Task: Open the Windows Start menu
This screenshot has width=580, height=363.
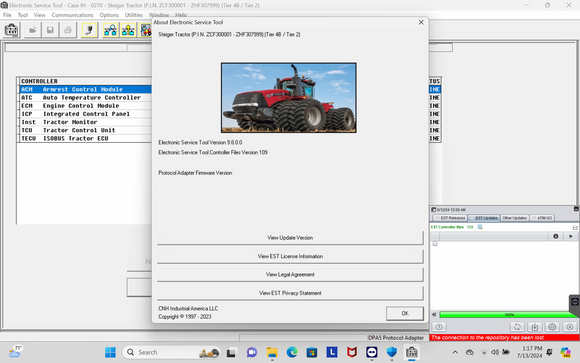Action: coord(110,352)
